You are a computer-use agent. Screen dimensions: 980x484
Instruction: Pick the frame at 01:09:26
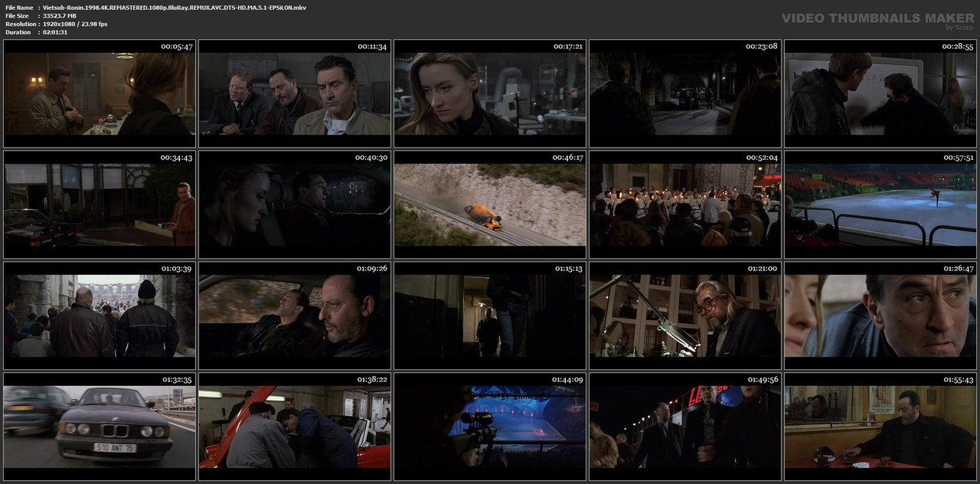tap(295, 316)
